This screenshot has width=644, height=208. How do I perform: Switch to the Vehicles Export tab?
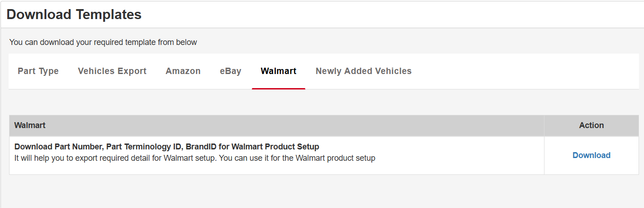[x=112, y=71]
